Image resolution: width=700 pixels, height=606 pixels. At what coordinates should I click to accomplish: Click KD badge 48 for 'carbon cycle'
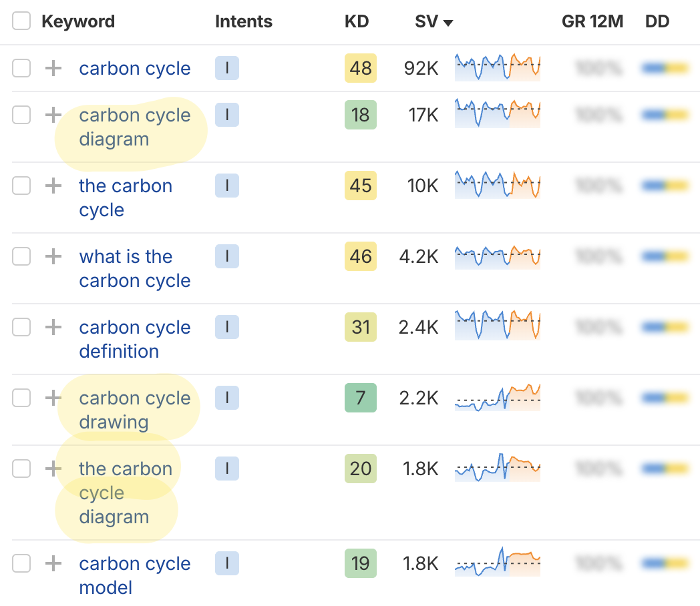coord(361,68)
